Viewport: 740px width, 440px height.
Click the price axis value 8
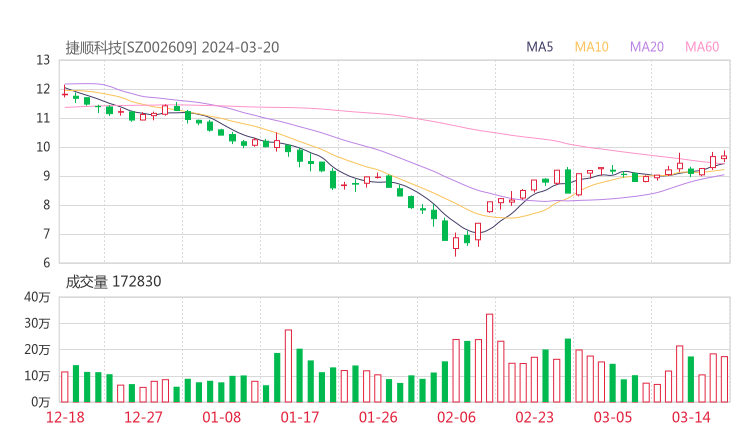pyautogui.click(x=46, y=205)
